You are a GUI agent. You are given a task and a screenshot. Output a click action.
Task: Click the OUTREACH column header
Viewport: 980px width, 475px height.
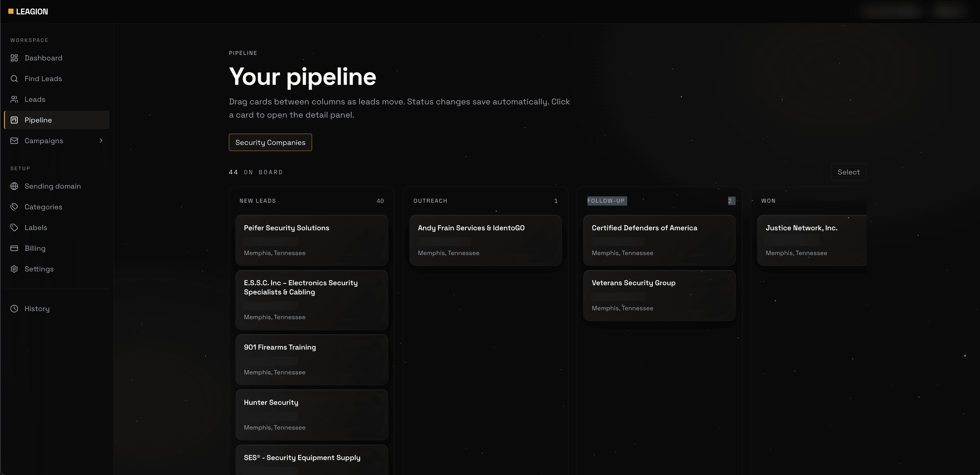click(430, 201)
